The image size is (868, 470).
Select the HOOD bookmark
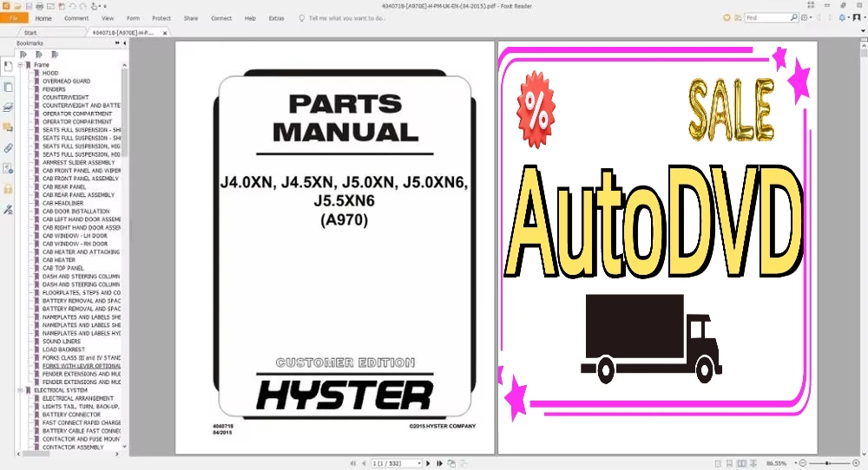(50, 73)
